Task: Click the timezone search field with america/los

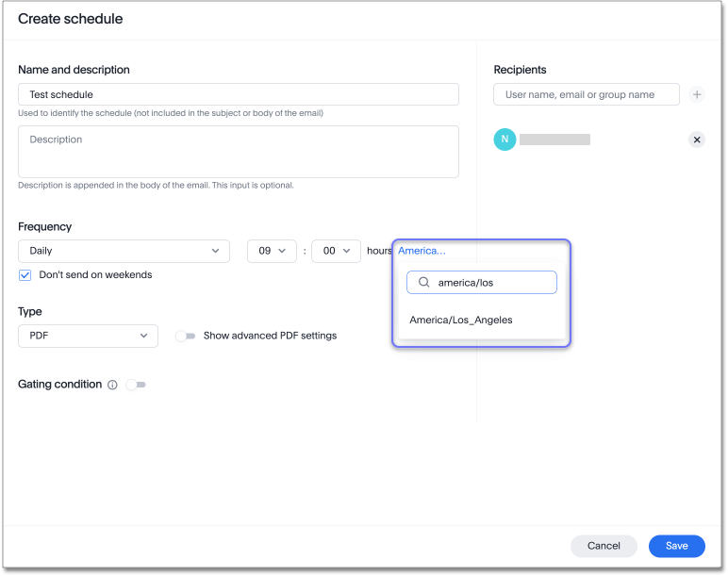Action: pos(492,283)
